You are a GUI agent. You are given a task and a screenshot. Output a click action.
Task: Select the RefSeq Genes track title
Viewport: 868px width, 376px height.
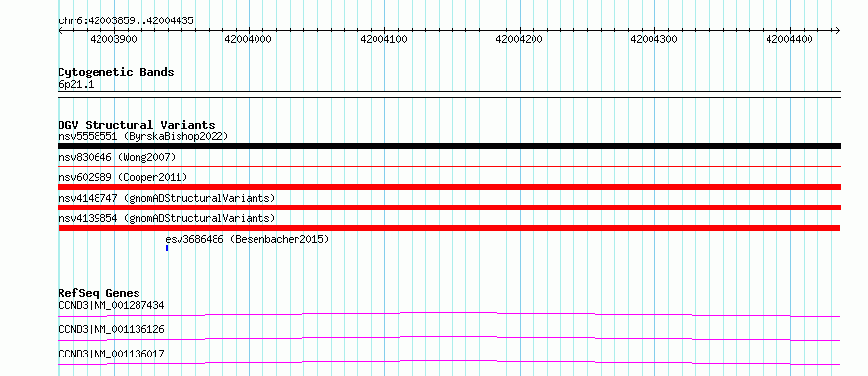(x=99, y=293)
